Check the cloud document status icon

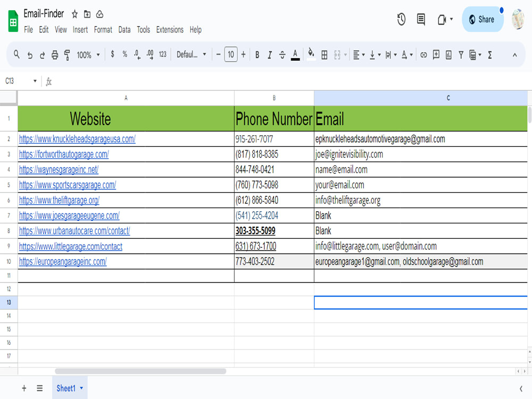pyautogui.click(x=99, y=14)
